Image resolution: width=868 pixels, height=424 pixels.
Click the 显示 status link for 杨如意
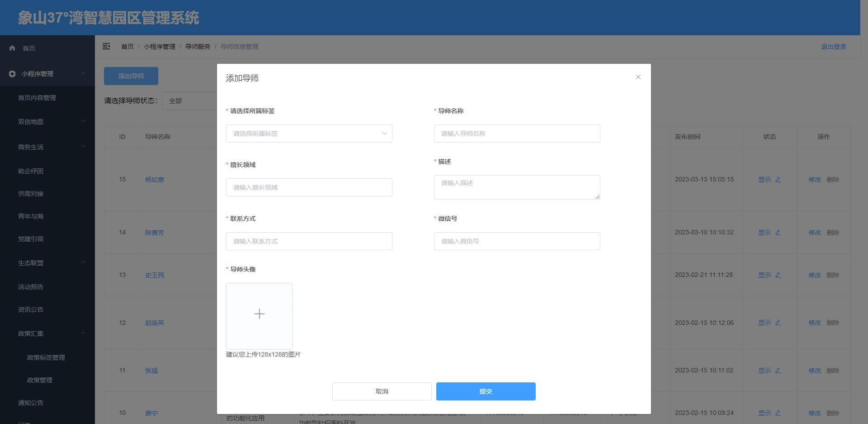point(764,180)
